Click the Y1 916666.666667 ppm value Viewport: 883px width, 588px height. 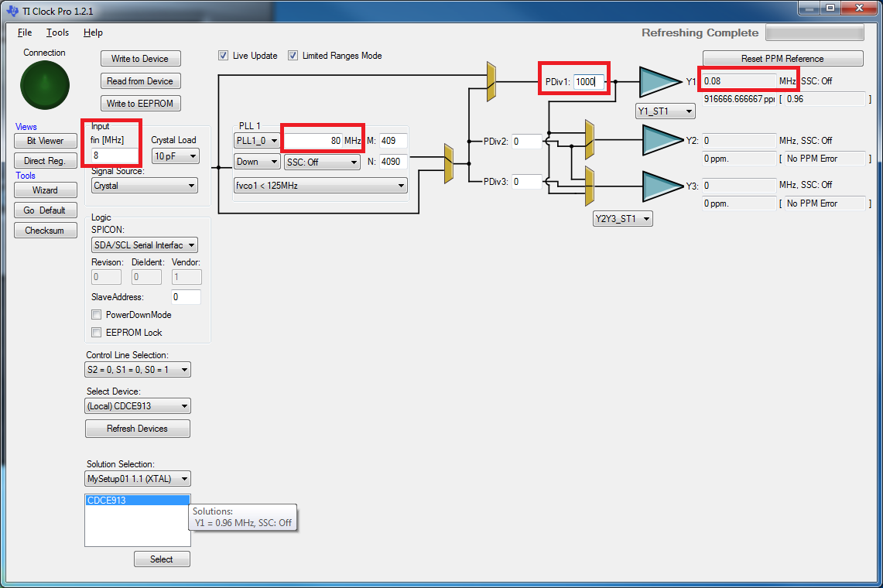[x=739, y=99]
